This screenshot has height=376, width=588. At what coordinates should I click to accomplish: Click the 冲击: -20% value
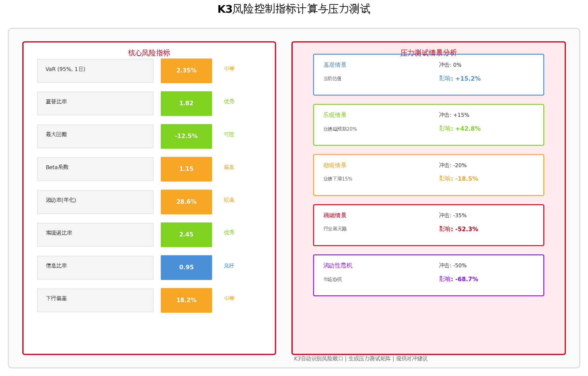coord(453,165)
